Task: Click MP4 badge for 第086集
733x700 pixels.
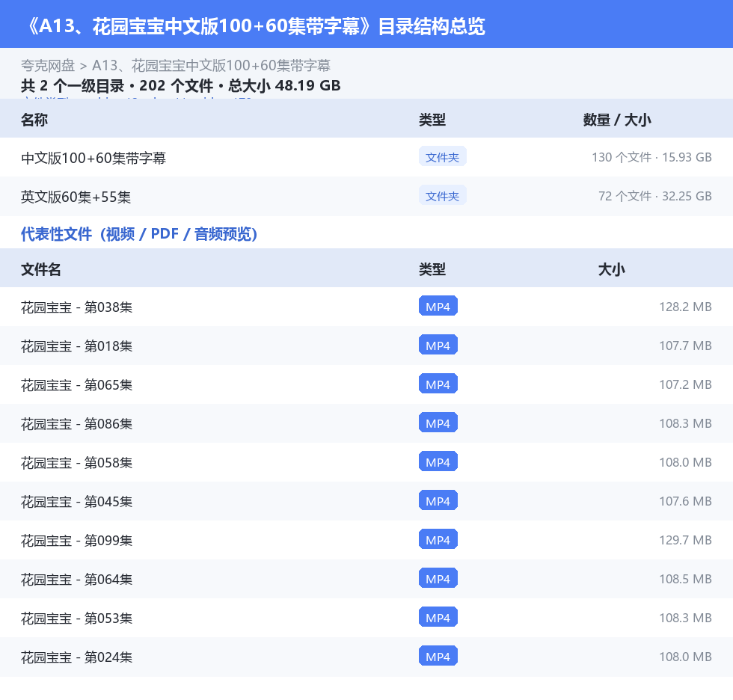Action: click(x=438, y=423)
